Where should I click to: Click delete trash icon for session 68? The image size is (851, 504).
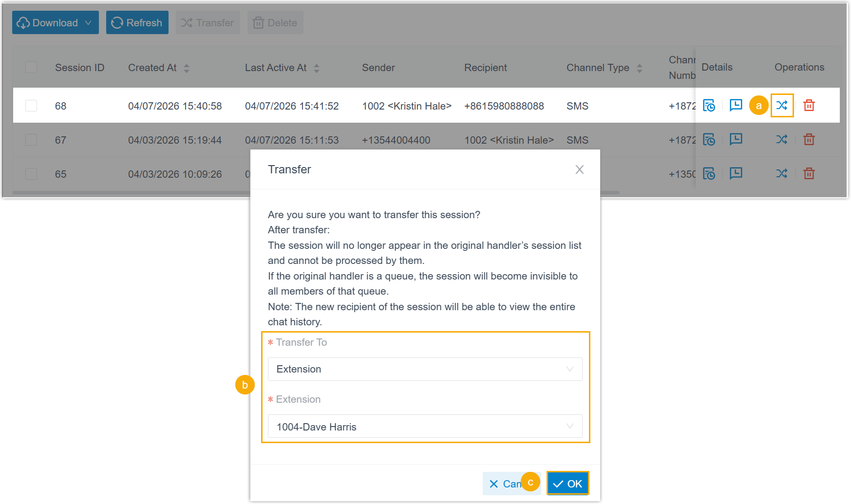click(x=809, y=105)
